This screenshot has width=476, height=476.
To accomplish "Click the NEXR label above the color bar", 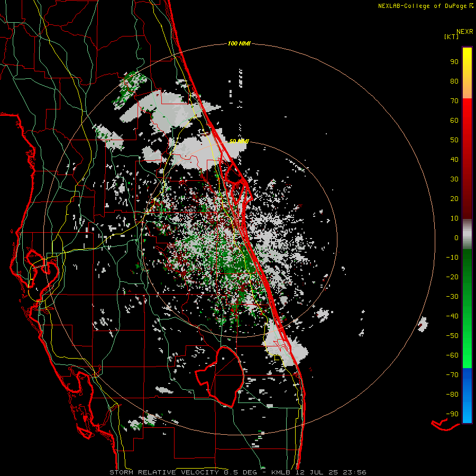I will (465, 32).
